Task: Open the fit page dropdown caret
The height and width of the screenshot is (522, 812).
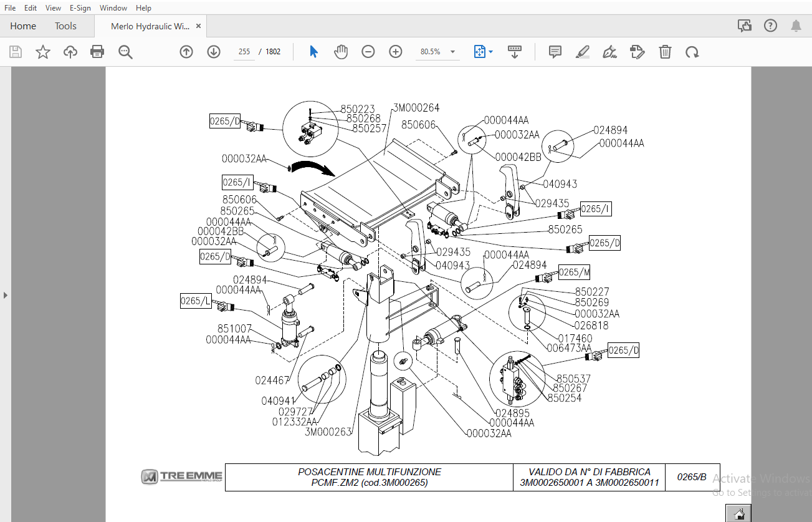Action: tap(490, 52)
